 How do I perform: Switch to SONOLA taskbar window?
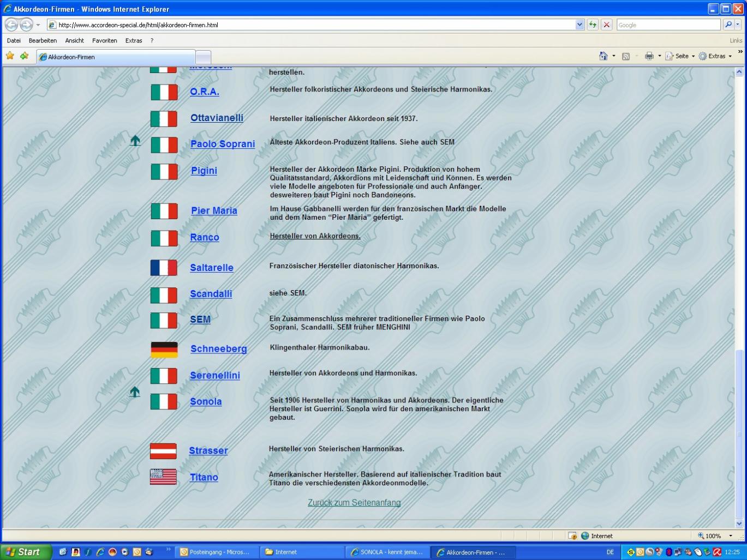pos(387,552)
